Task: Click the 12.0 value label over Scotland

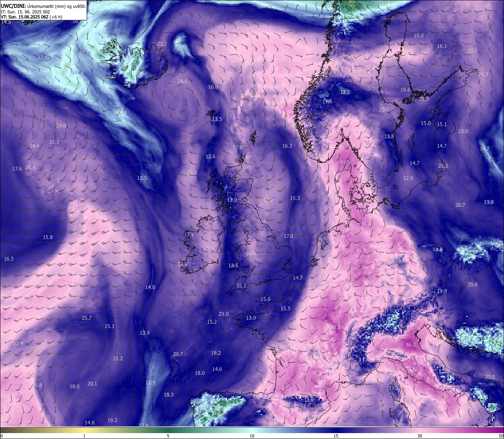Action: (232, 200)
